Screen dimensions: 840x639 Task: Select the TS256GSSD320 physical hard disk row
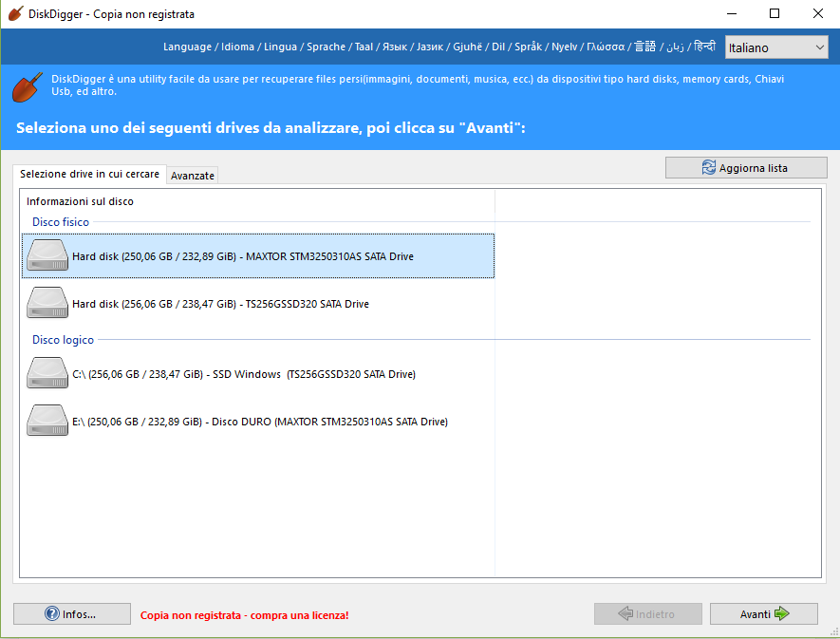(257, 304)
